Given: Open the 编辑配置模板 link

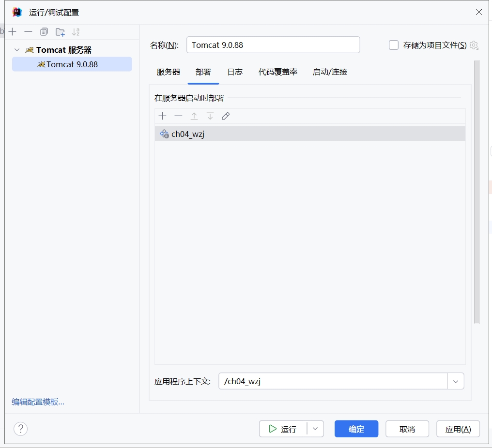Looking at the screenshot, I should 38,402.
